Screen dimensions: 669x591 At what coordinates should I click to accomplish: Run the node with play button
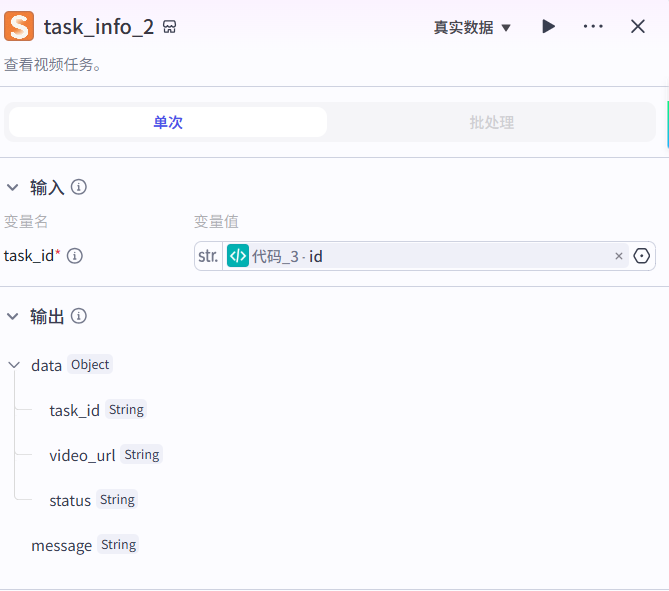point(548,27)
